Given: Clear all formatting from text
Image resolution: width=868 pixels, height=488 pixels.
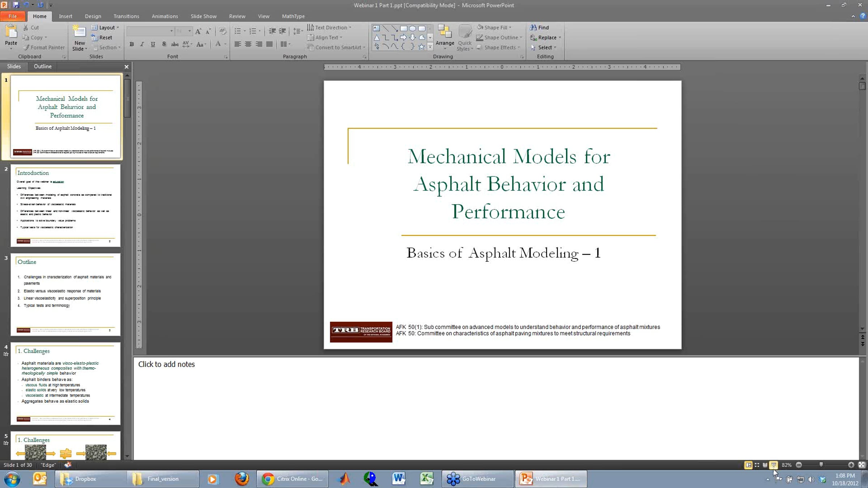Looking at the screenshot, I should tap(222, 31).
